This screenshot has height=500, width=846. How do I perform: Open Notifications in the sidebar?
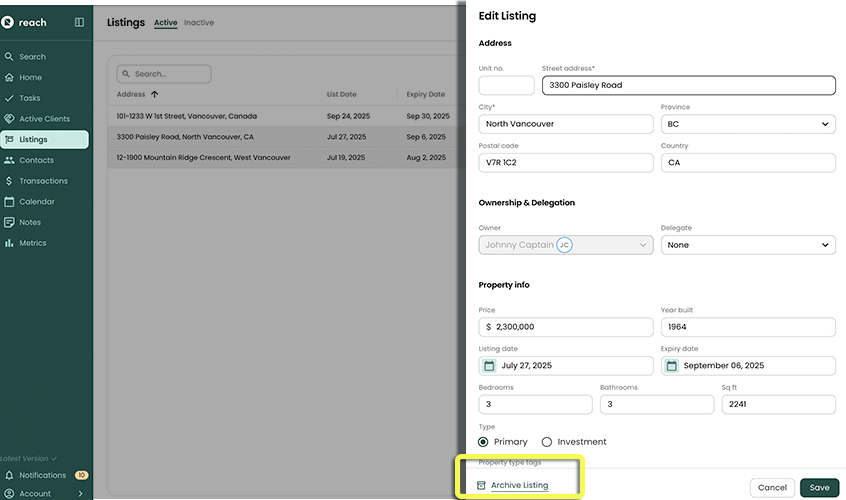coord(42,475)
